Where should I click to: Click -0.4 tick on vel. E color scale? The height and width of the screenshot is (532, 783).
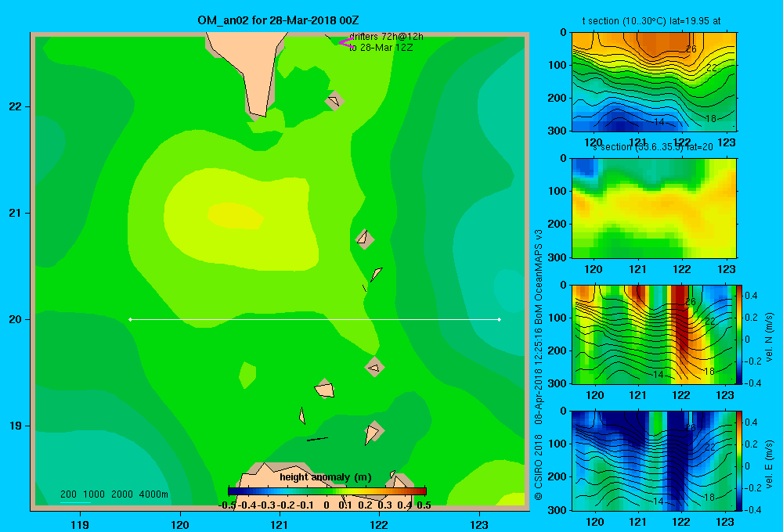[x=752, y=509]
